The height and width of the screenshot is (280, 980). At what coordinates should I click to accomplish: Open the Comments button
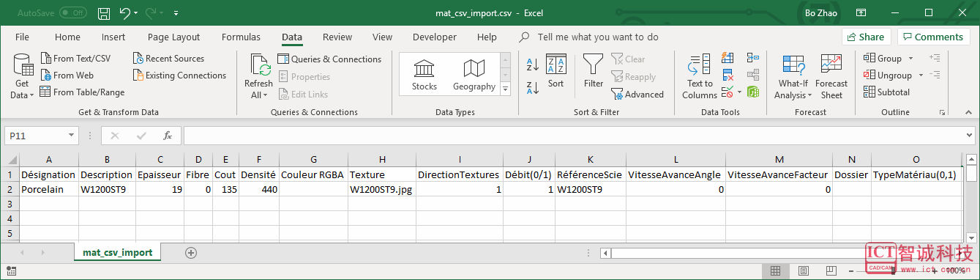934,37
